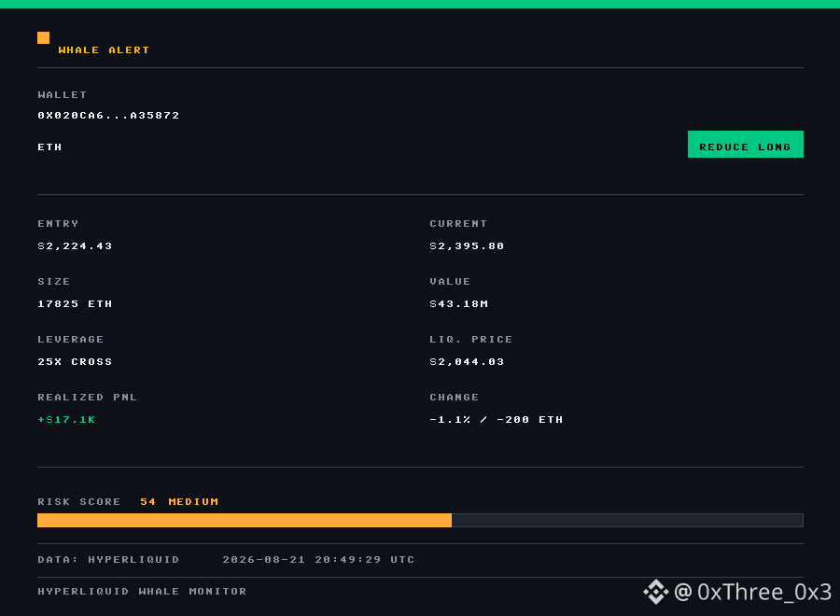
Task: Select change value -1.1% / -200 ETH
Action: tap(497, 419)
